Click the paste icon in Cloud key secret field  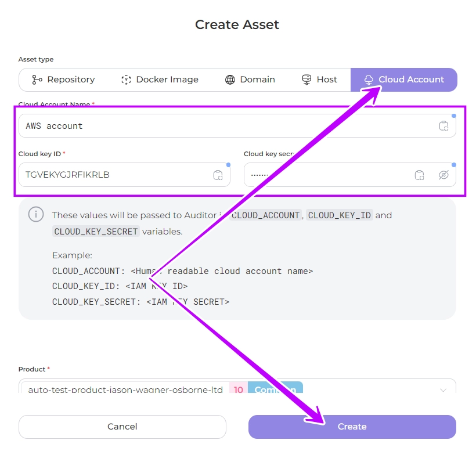tap(419, 175)
